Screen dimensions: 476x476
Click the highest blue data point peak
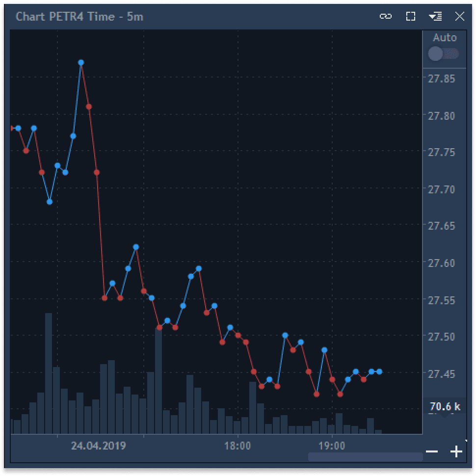pos(81,62)
